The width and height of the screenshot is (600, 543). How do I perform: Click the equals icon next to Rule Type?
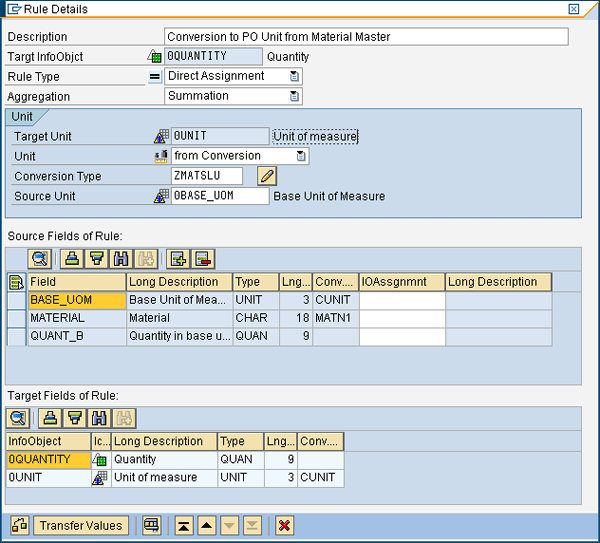tap(155, 77)
